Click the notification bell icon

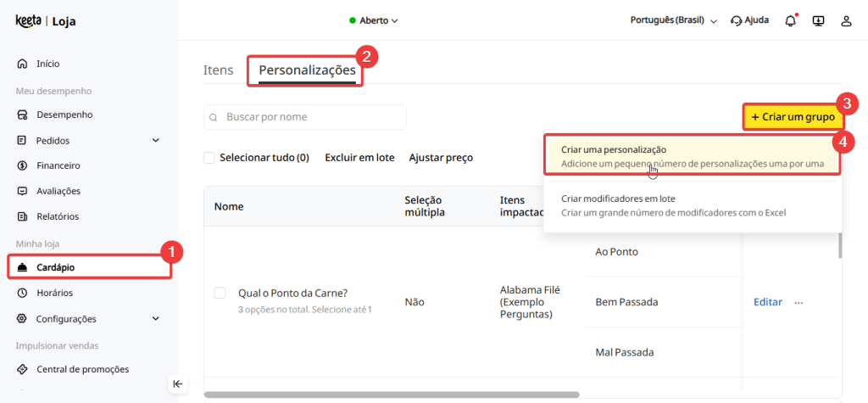click(790, 20)
